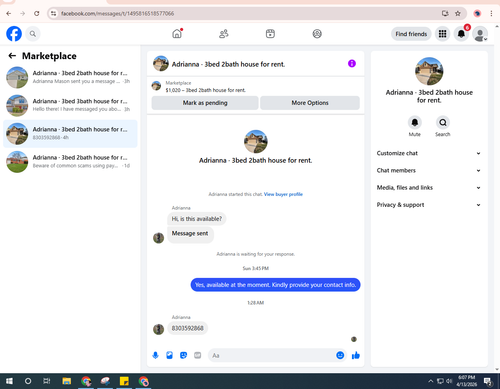Open the Facebook notifications bell
500x389 pixels.
click(x=461, y=34)
